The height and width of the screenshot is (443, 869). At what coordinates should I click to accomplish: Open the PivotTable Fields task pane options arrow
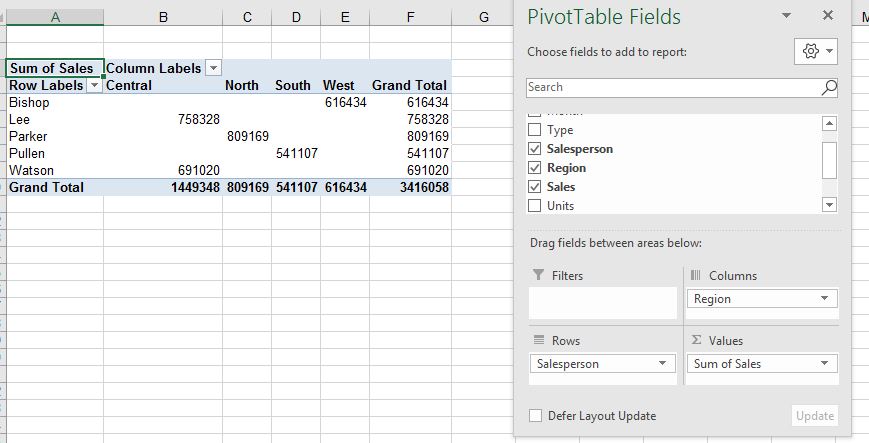786,16
